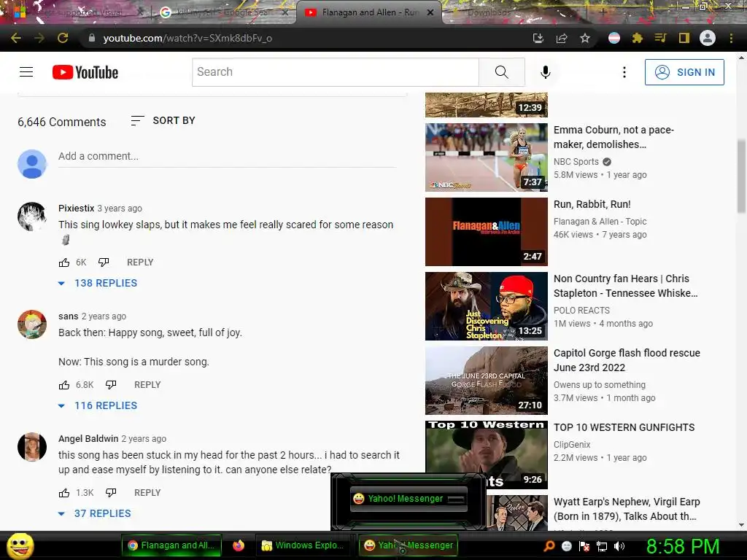Open the NBC Sports channel link

pos(576,161)
